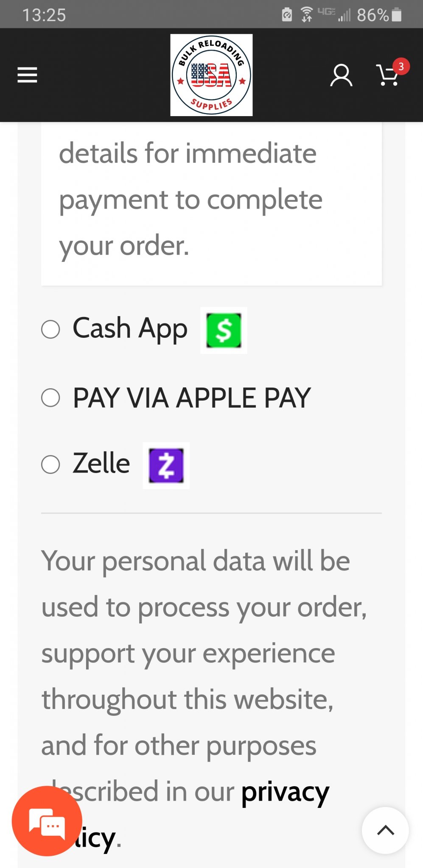
Task: Tap the scroll-to-top arrow button
Action: pos(385,830)
